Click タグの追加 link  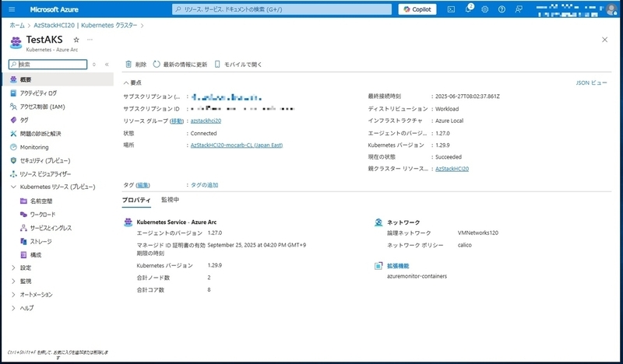(x=204, y=185)
